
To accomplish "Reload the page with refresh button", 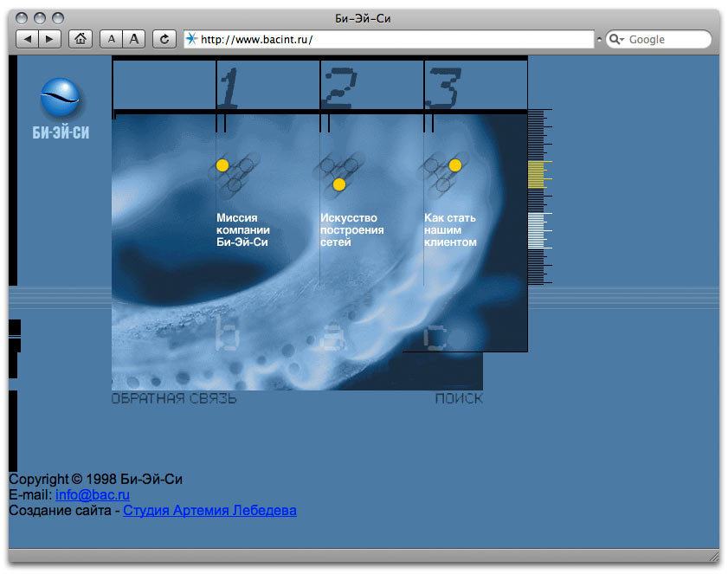I will pos(164,39).
